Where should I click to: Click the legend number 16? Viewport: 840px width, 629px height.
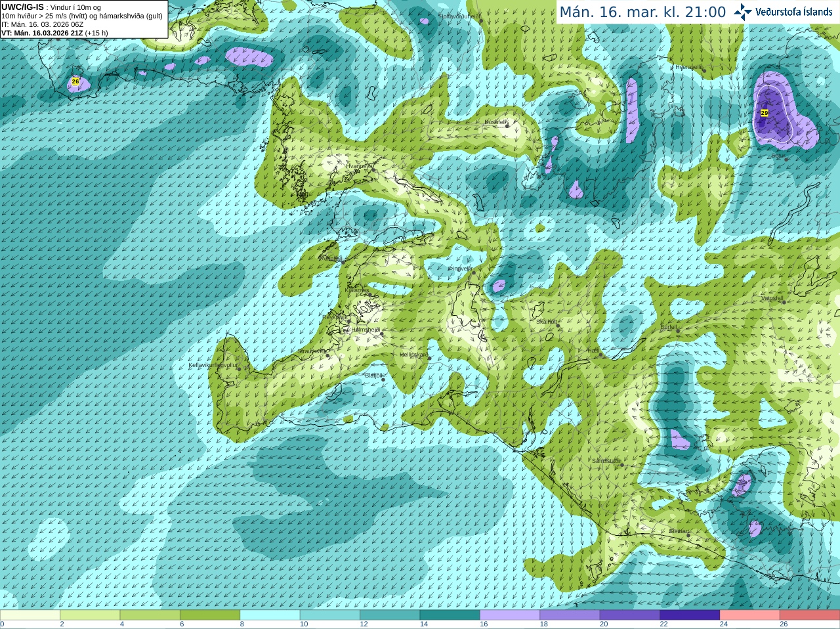click(x=484, y=624)
